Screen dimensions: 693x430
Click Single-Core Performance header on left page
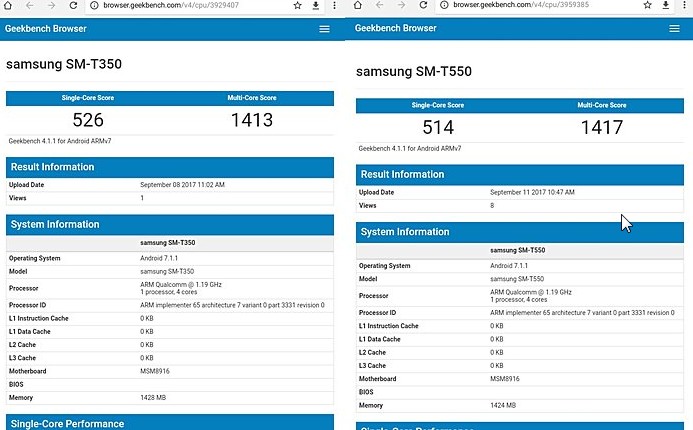pyautogui.click(x=170, y=423)
